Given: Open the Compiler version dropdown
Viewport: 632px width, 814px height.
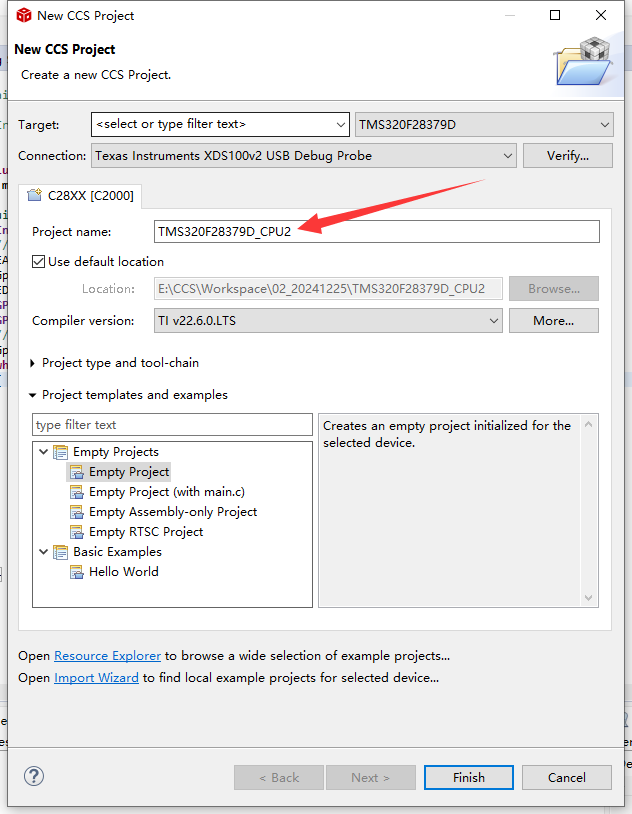Looking at the screenshot, I should tap(328, 321).
